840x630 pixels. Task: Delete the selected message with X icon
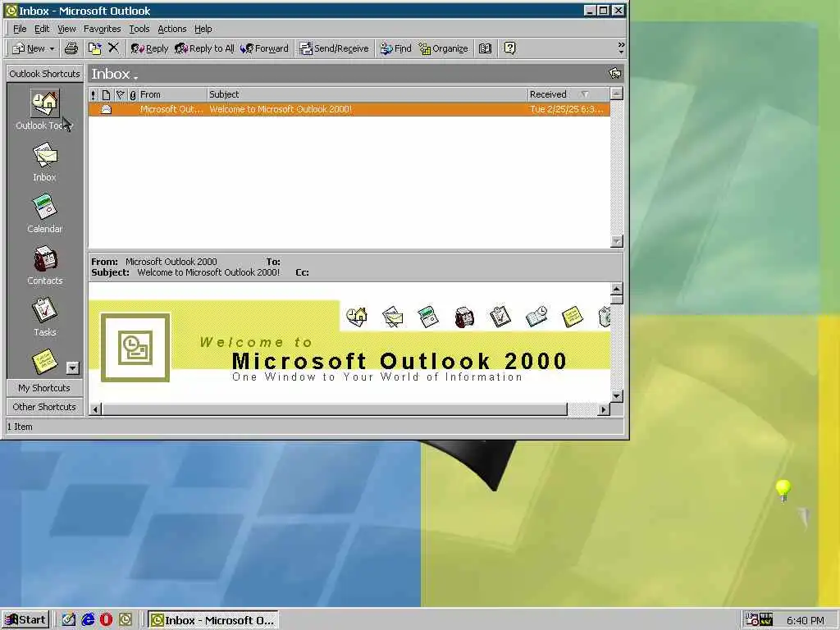click(x=113, y=48)
